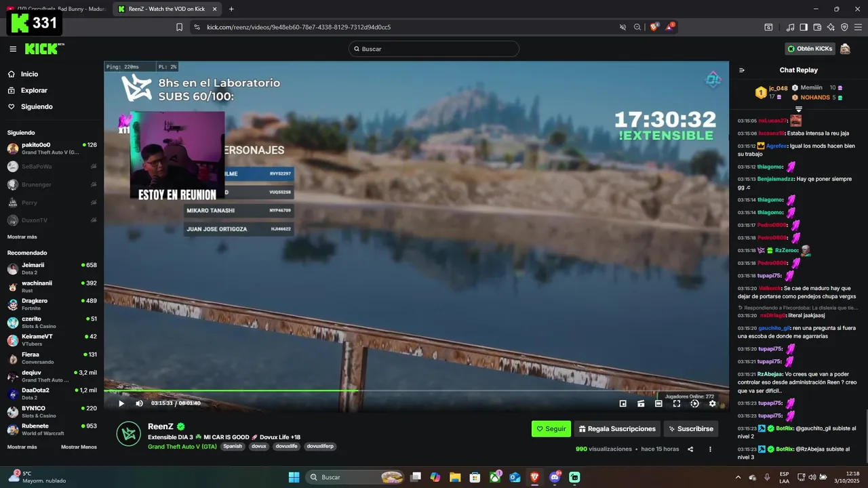Share the video via share icon
The height and width of the screenshot is (488, 868).
coord(690,449)
